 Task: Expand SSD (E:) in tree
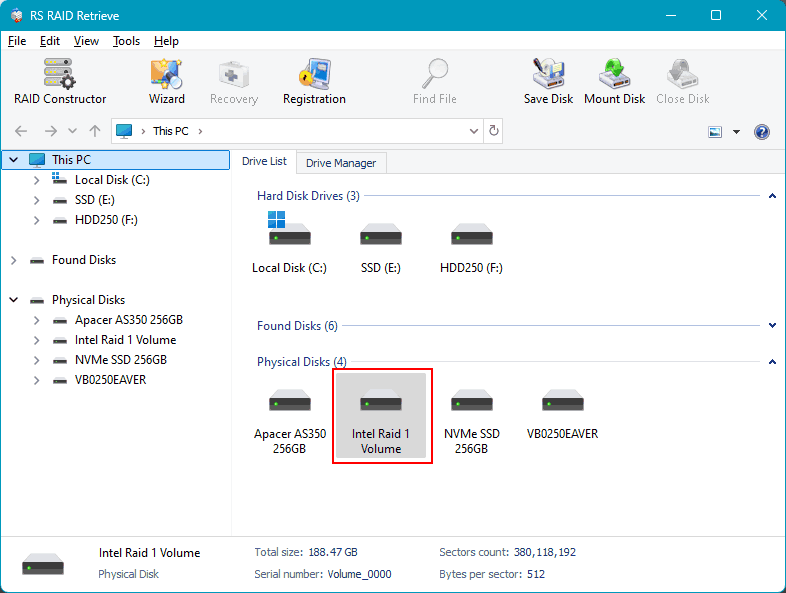pyautogui.click(x=36, y=200)
